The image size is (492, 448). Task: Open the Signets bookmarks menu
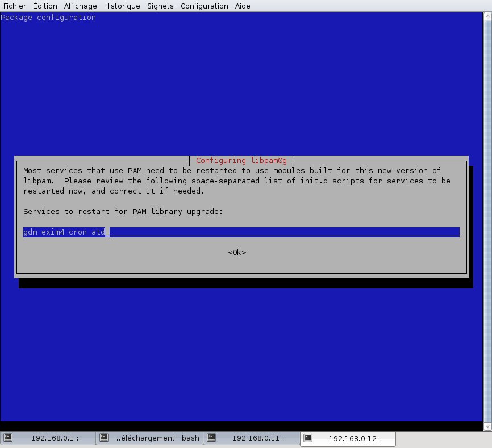(160, 6)
